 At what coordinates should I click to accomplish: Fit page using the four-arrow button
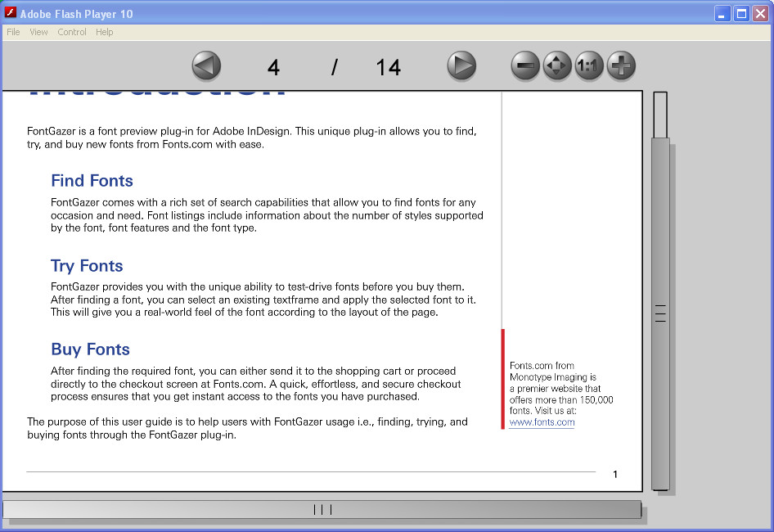pos(557,65)
